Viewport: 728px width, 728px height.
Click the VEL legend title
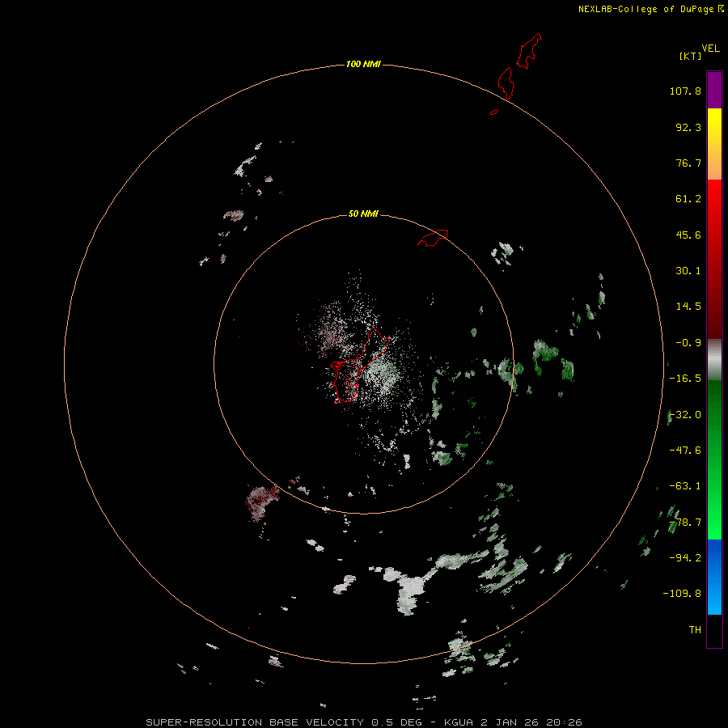click(x=710, y=49)
